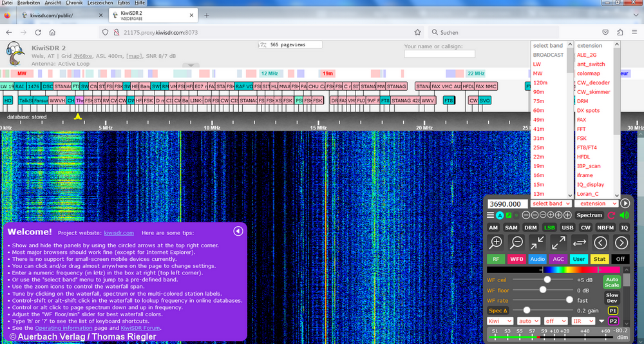The image size is (644, 344).
Task: Open the WF0 settings tab
Action: pos(516,260)
